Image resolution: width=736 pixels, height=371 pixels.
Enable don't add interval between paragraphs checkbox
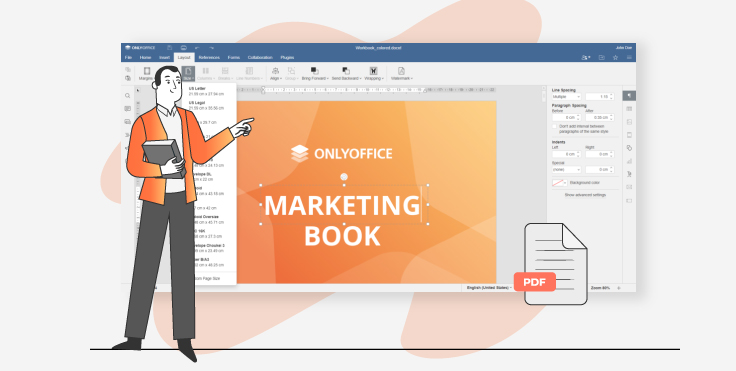pos(554,126)
